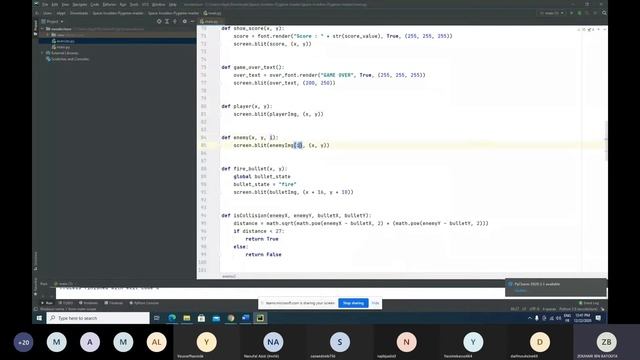640x360 pixels.
Task: Open the Event Log in status bar
Action: (x=589, y=303)
